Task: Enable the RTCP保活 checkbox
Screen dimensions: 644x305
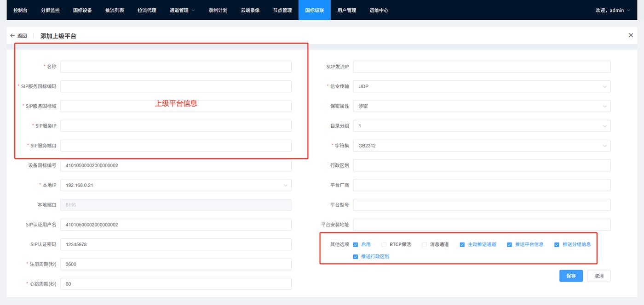Action: 384,245
